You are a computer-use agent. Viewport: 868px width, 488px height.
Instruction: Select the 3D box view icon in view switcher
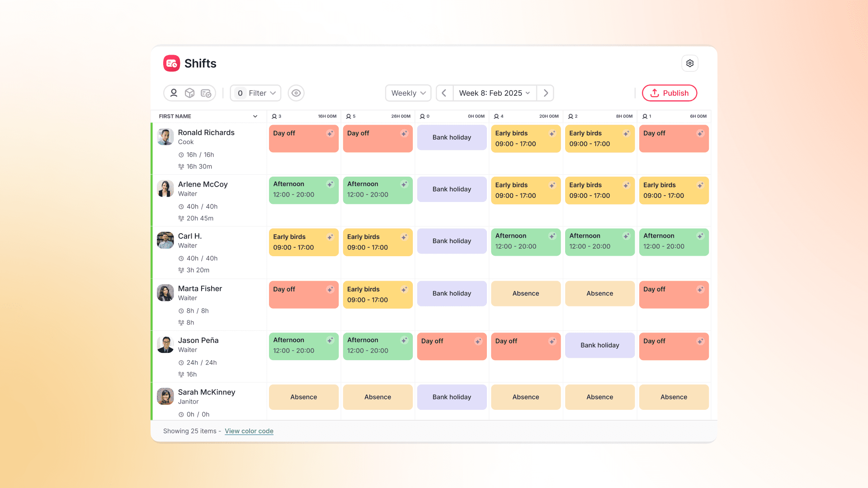point(189,93)
